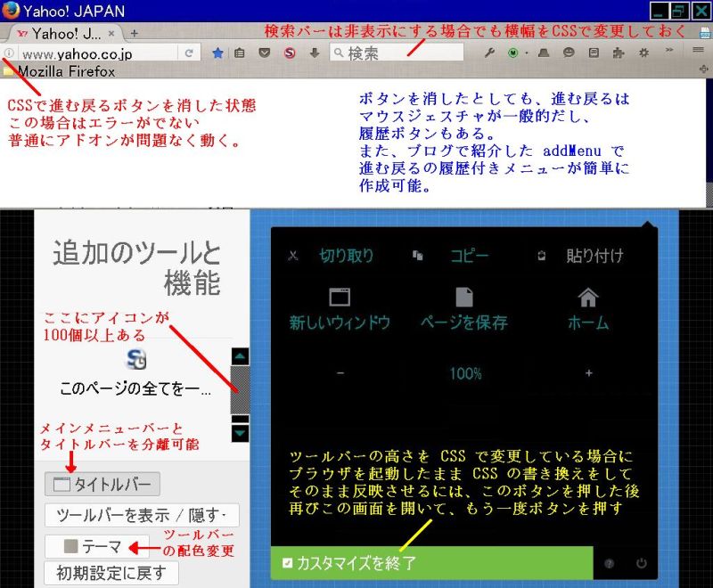
Task: Zoom in with the plus button
Action: (x=589, y=373)
